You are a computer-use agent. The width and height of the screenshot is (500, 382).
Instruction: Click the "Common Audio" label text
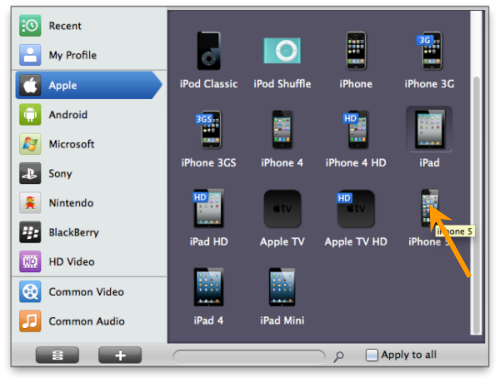click(x=87, y=321)
